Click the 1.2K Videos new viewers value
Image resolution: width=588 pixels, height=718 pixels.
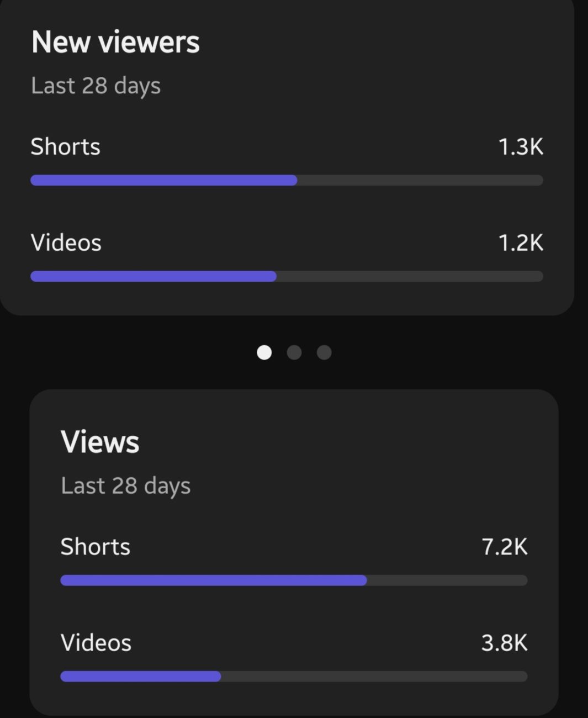coord(521,243)
